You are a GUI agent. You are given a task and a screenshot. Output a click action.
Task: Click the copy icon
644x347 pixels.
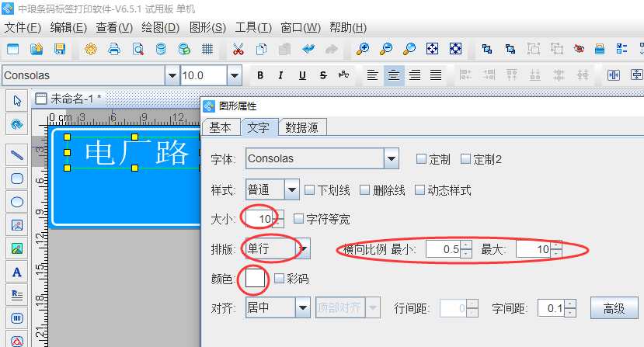click(x=261, y=49)
